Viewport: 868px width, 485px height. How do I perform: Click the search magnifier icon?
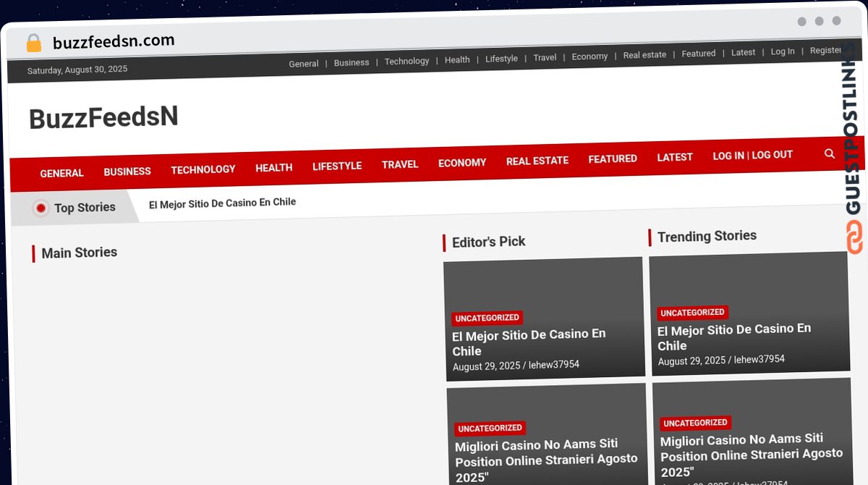pyautogui.click(x=830, y=153)
